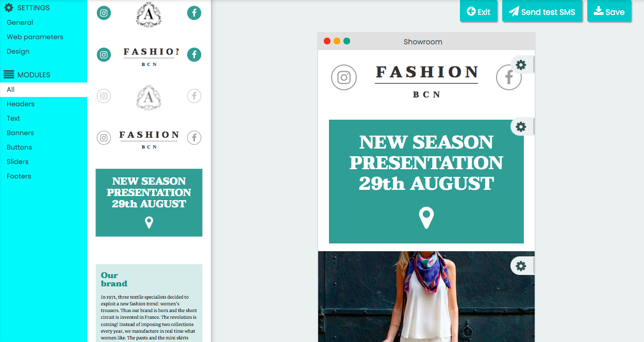Show All modules
644x342 pixels.
(x=11, y=89)
